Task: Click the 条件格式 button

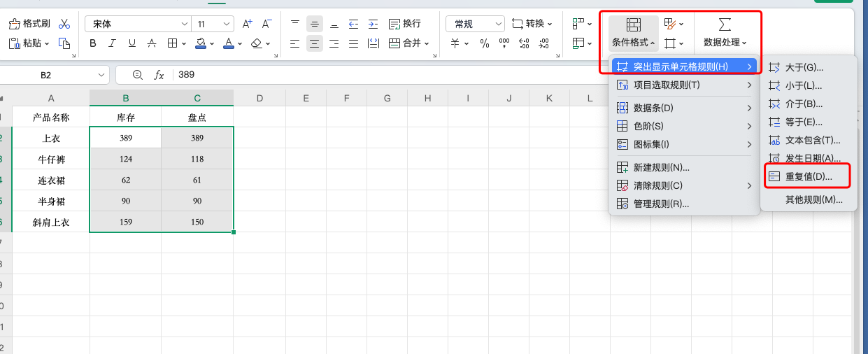Action: pyautogui.click(x=633, y=33)
